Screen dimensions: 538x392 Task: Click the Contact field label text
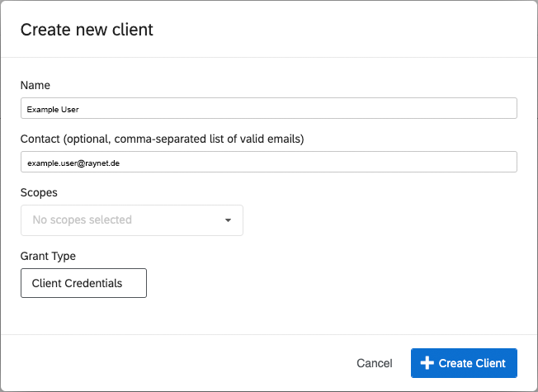[x=163, y=139]
